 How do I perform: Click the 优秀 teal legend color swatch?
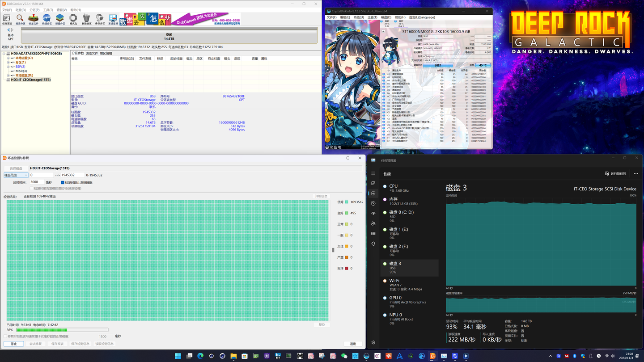[x=347, y=202]
